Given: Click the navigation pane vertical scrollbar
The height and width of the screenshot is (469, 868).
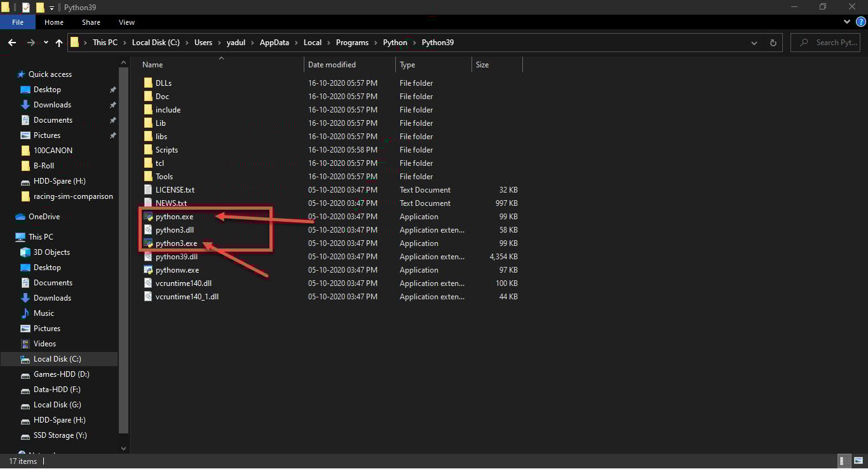Looking at the screenshot, I should point(124,254).
